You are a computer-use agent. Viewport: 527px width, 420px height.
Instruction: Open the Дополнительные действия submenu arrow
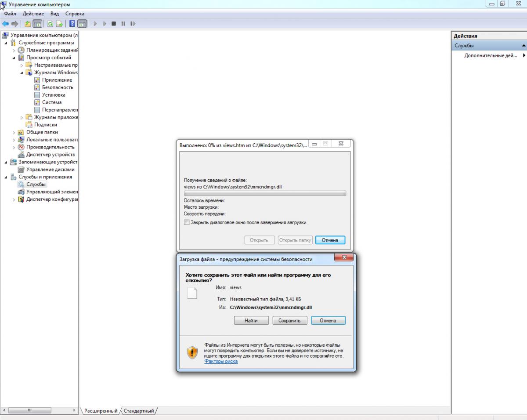click(x=524, y=56)
